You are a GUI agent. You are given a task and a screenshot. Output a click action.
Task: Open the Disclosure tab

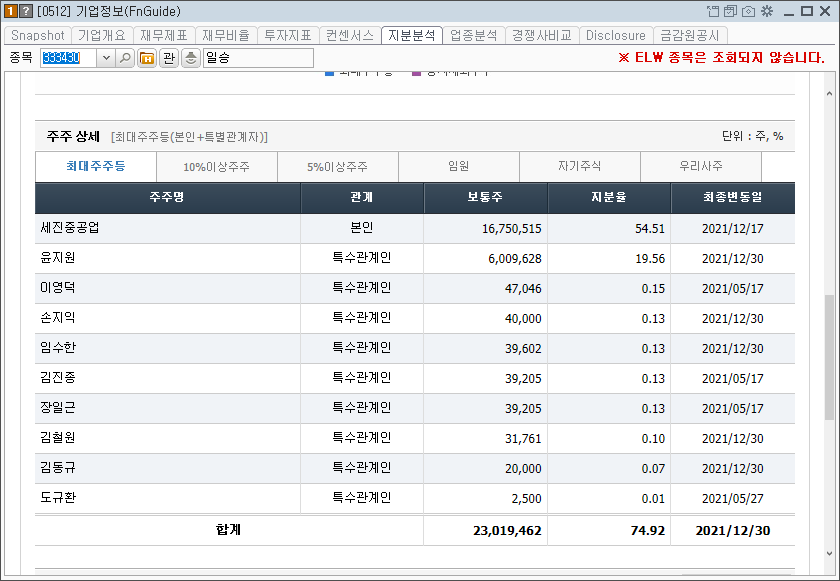(616, 35)
